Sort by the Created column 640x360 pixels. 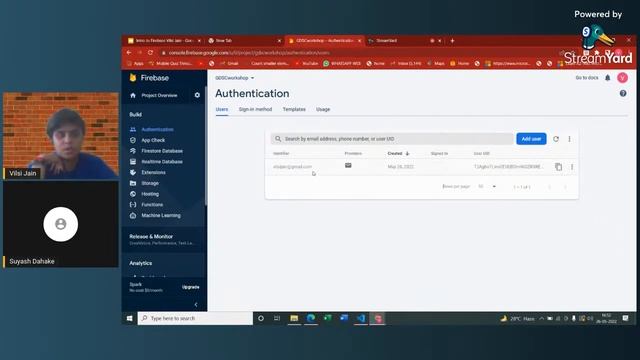pos(398,153)
